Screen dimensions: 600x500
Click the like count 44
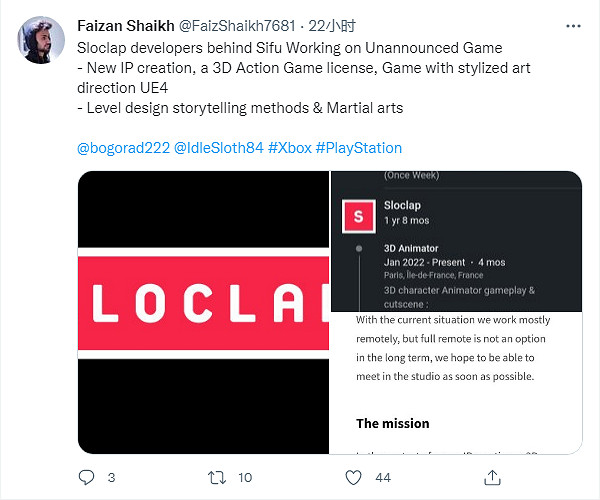point(382,478)
